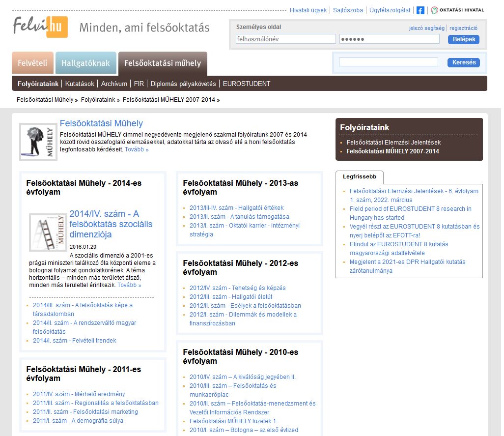Open the Sajtószoba link

click(348, 10)
